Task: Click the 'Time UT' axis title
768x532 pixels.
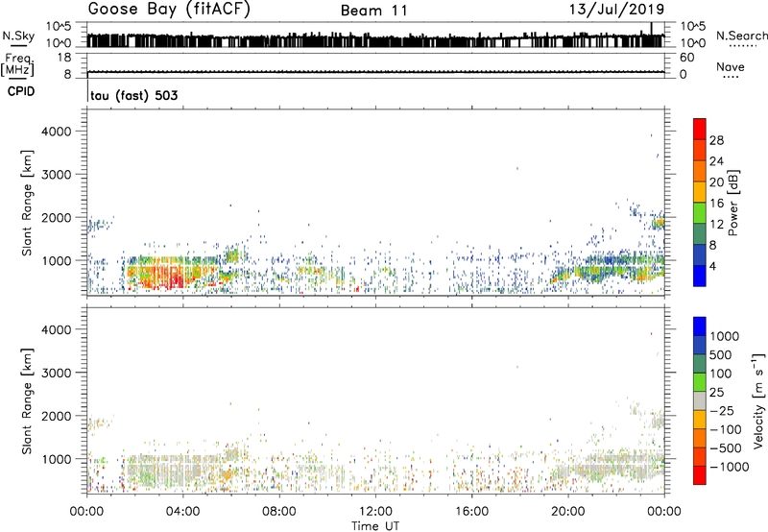Action: (375, 526)
